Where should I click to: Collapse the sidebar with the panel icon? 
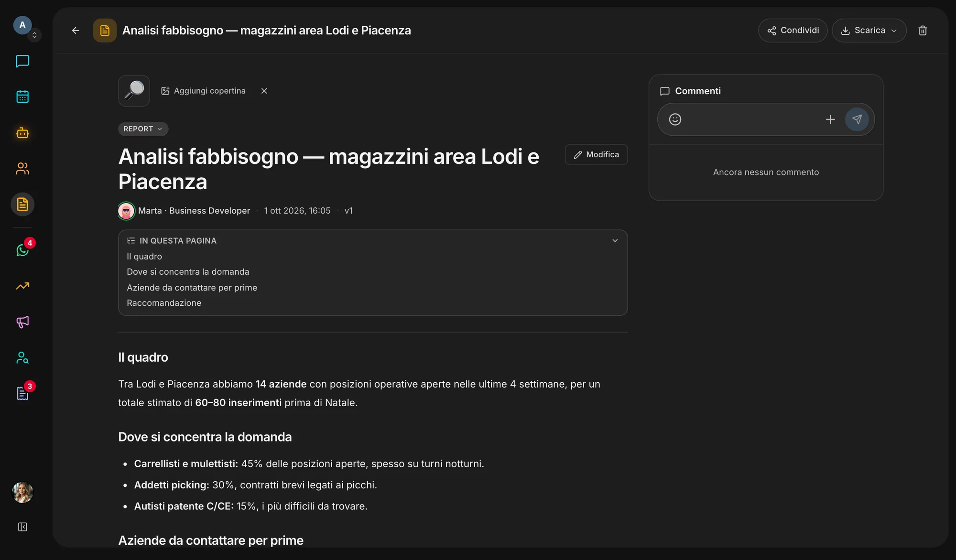(x=22, y=527)
